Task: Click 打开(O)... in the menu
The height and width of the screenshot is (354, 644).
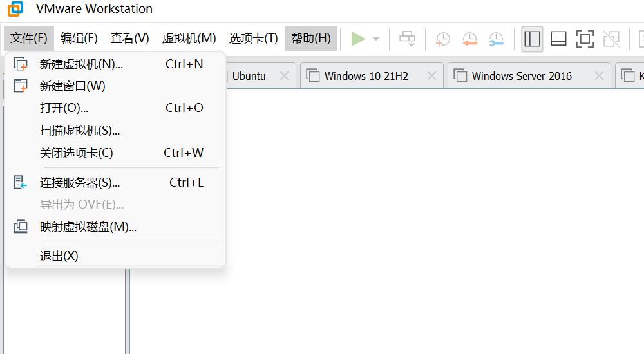Action: tap(64, 107)
